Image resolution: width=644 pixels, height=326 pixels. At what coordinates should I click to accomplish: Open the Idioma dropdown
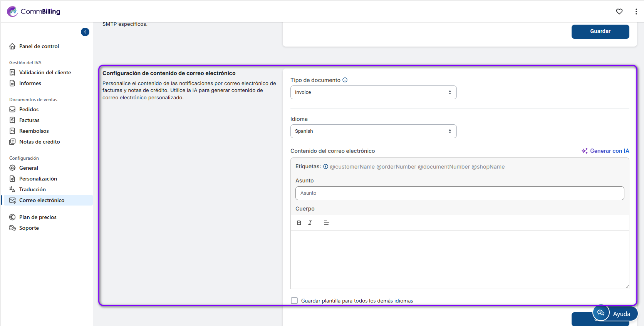tap(373, 131)
